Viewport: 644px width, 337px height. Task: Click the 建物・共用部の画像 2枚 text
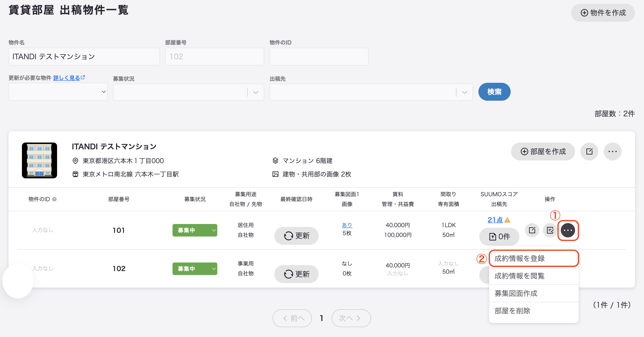coord(317,174)
